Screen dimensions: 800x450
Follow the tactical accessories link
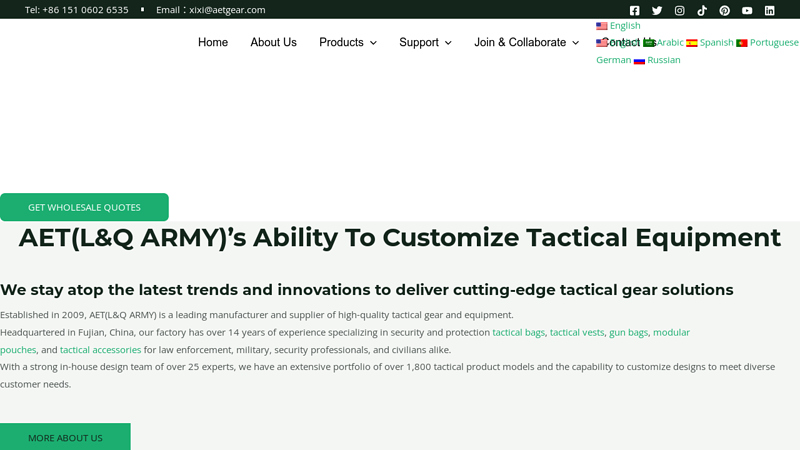pos(101,349)
